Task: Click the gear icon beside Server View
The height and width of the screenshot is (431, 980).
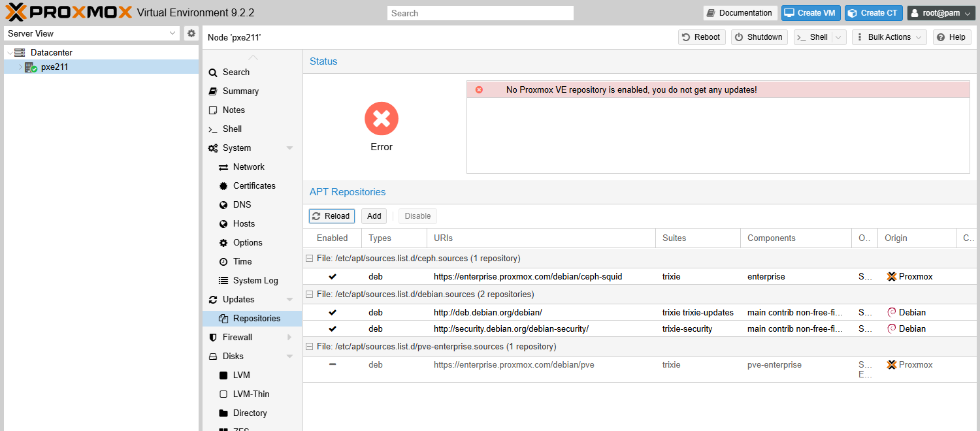Action: [x=191, y=33]
